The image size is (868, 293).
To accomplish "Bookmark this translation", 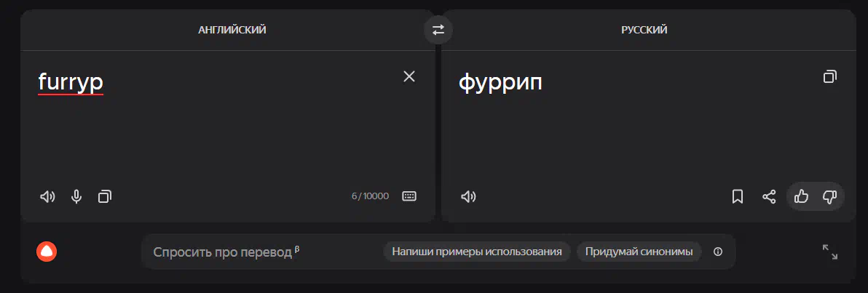I will tap(738, 196).
